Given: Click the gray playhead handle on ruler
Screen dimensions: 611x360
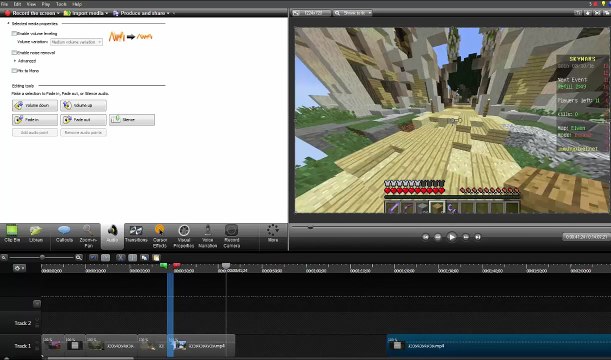Looking at the screenshot, I should click(x=226, y=266).
